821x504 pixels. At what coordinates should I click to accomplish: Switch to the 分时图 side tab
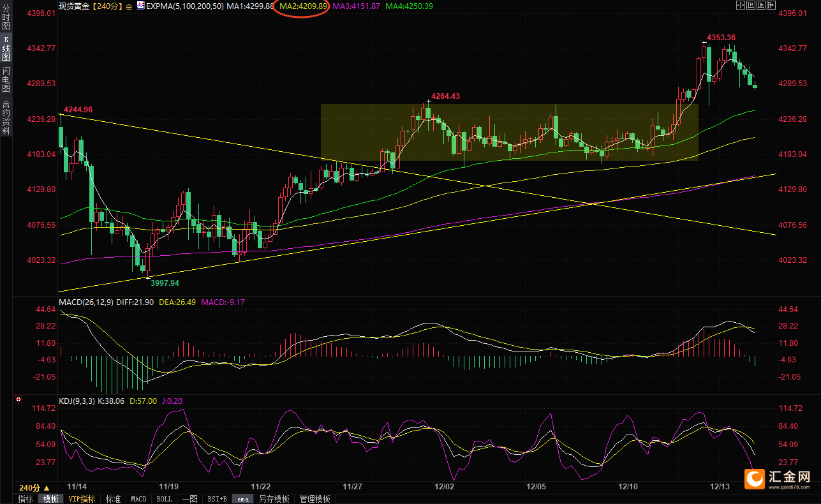point(6,22)
